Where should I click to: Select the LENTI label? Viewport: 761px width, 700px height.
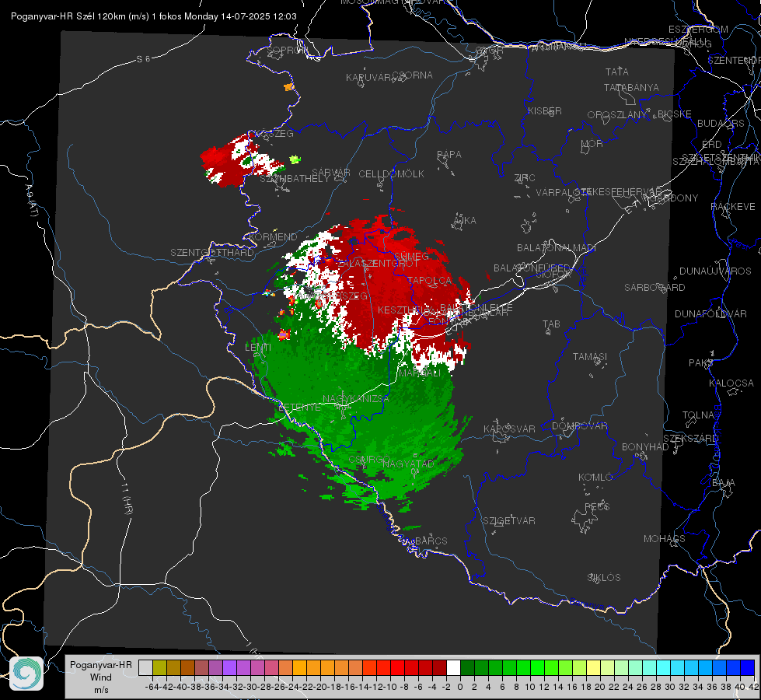tap(258, 348)
